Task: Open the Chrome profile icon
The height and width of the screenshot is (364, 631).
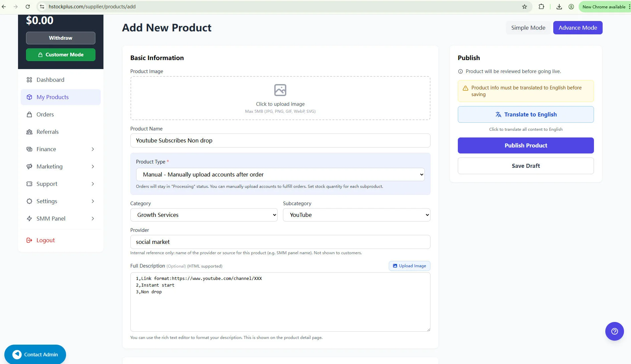Action: [571, 7]
